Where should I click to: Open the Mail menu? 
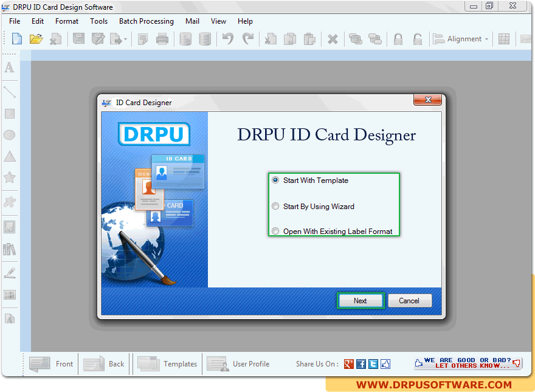tap(193, 21)
